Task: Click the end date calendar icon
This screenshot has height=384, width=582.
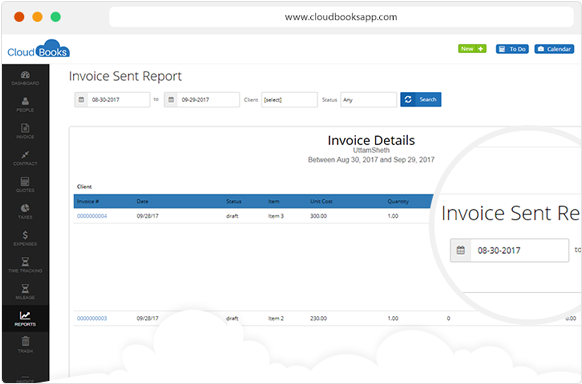Action: tap(171, 99)
